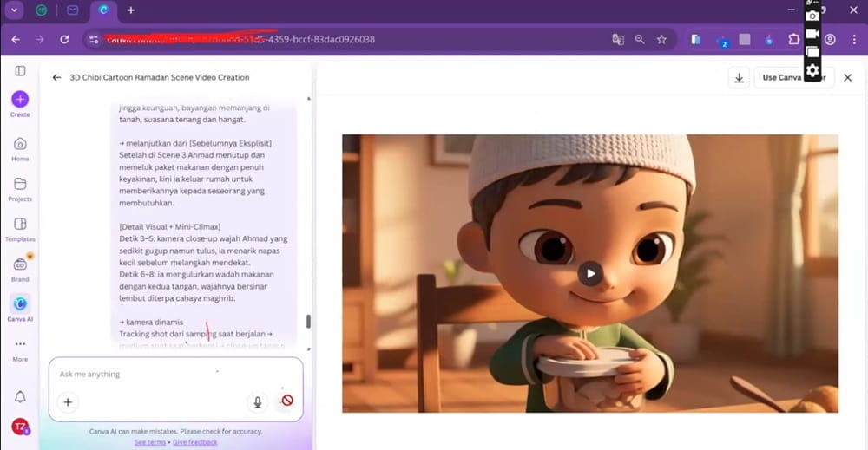Open the Extensions puzzle menu
Viewport: 868px width, 450px height.
coord(794,39)
